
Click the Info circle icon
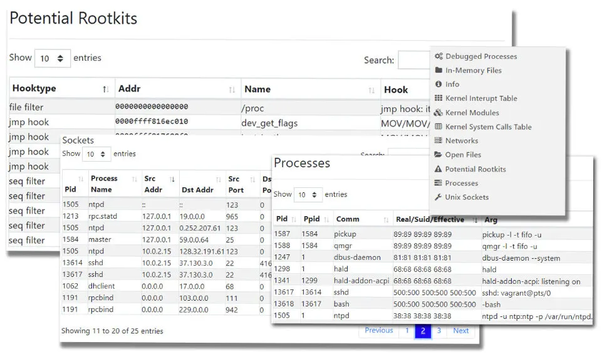pyautogui.click(x=439, y=84)
